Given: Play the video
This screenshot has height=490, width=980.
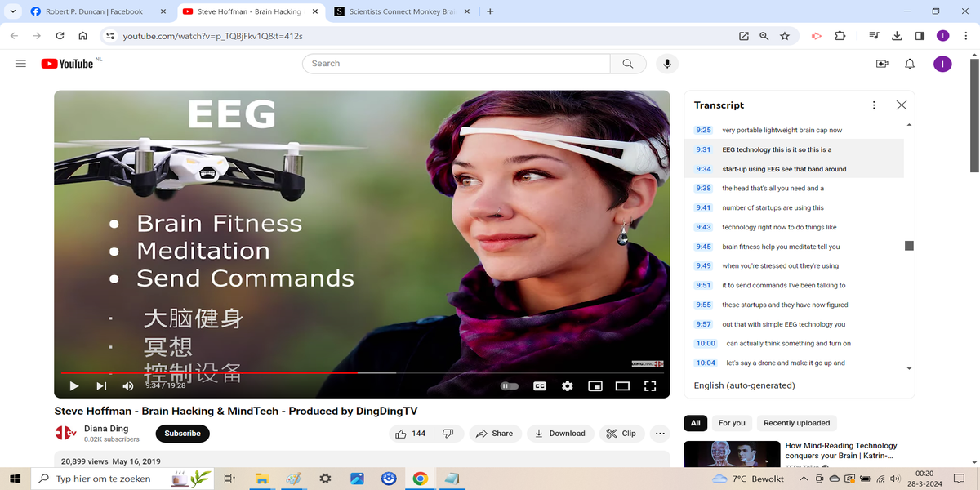Looking at the screenshot, I should coord(73,385).
